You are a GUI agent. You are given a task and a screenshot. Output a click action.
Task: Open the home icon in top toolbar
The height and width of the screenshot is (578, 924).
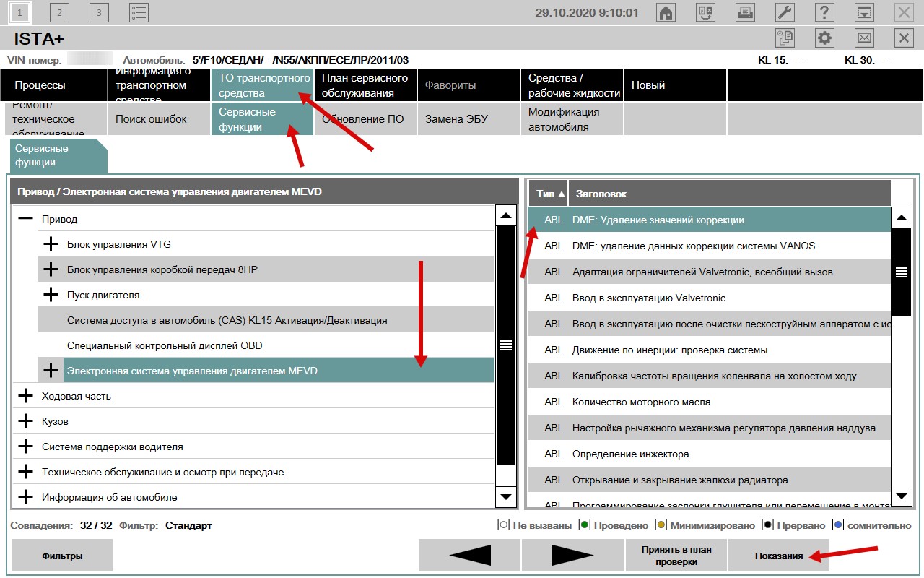pyautogui.click(x=666, y=12)
